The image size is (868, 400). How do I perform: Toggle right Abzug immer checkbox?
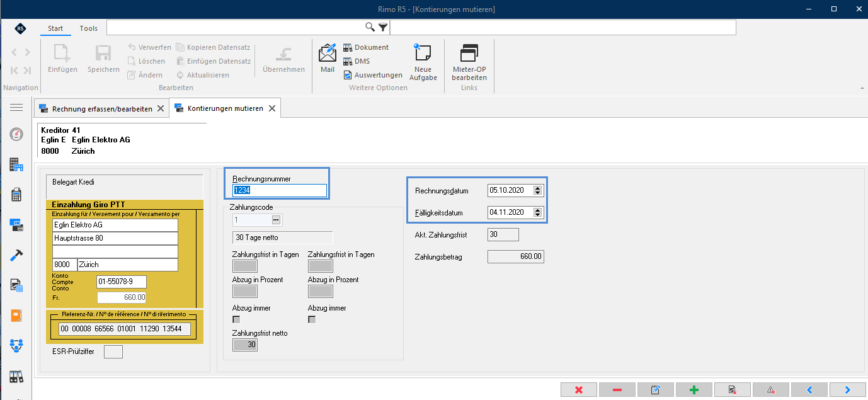coord(312,319)
